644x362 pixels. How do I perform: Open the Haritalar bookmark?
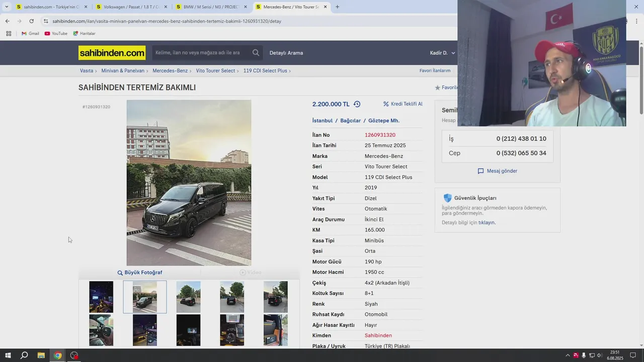coord(84,34)
